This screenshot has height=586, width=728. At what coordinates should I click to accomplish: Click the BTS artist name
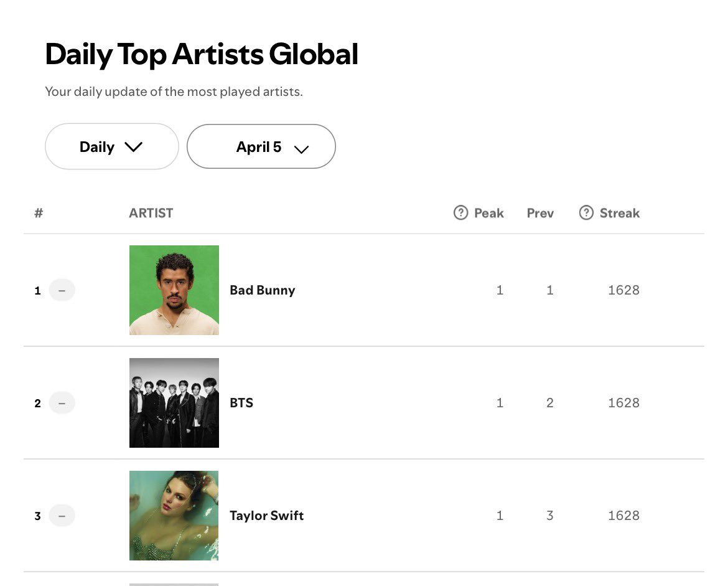[241, 403]
